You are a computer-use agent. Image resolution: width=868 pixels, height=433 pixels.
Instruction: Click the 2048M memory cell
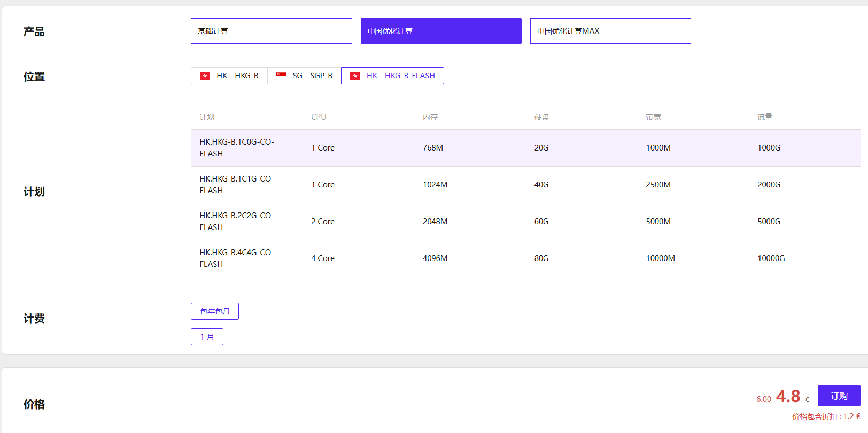tap(435, 222)
